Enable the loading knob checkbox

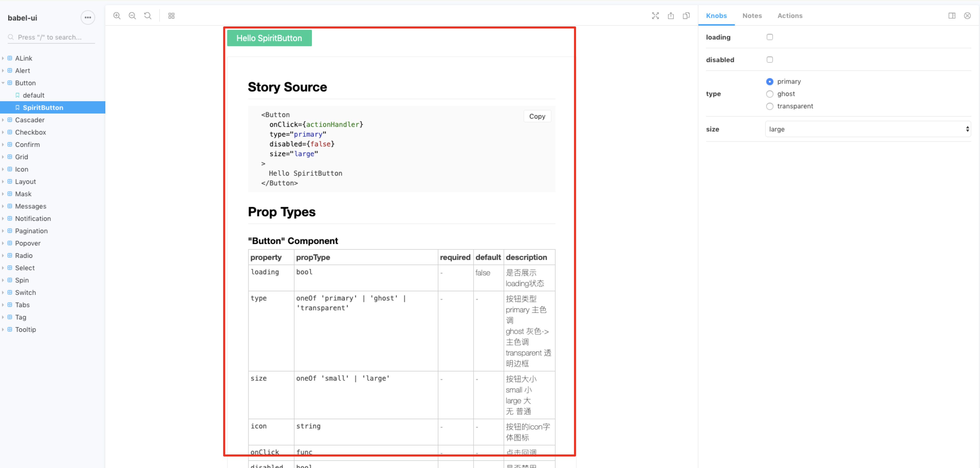[x=769, y=37]
